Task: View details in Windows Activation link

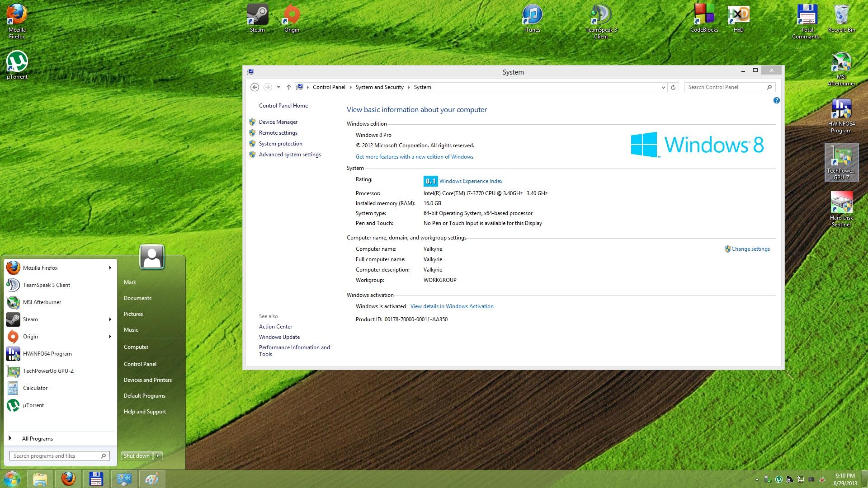Action: [452, 306]
